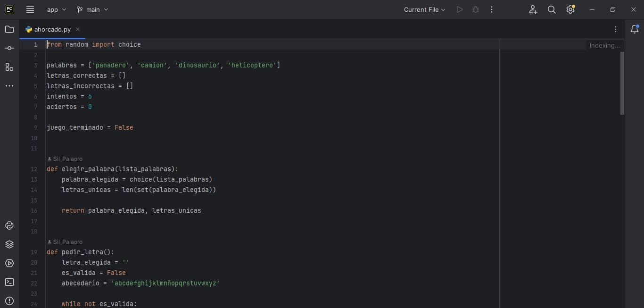
Task: Open the Structure tool window
Action: pos(9,67)
